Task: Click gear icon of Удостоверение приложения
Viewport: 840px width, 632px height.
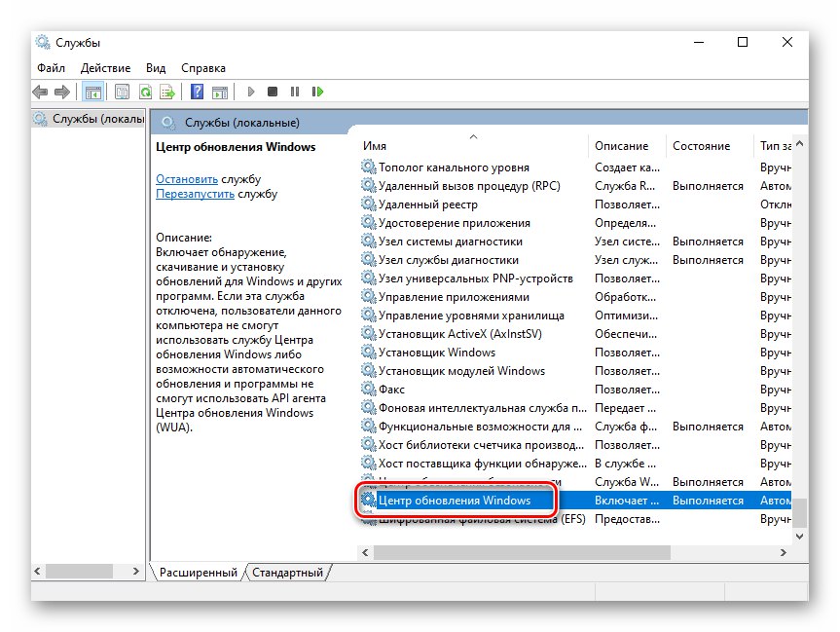Action: 368,222
